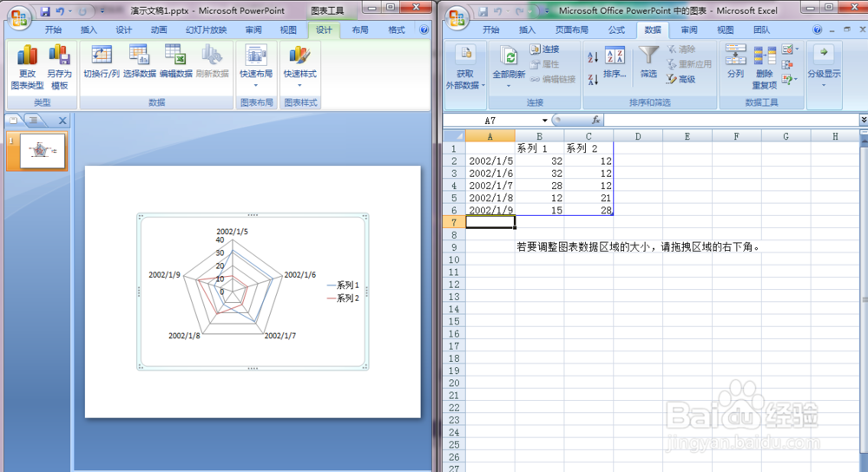Image resolution: width=868 pixels, height=472 pixels.
Task: Open Quick Styles gallery in PowerPoint
Action: 300,67
